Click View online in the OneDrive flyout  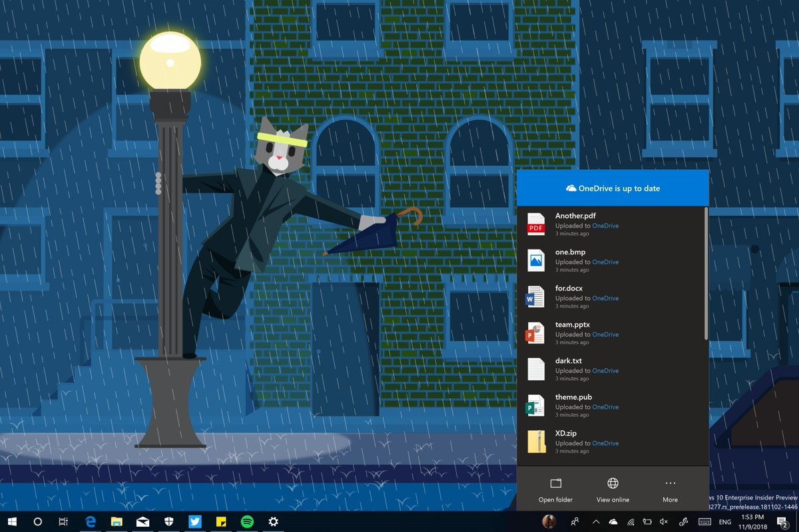point(613,489)
